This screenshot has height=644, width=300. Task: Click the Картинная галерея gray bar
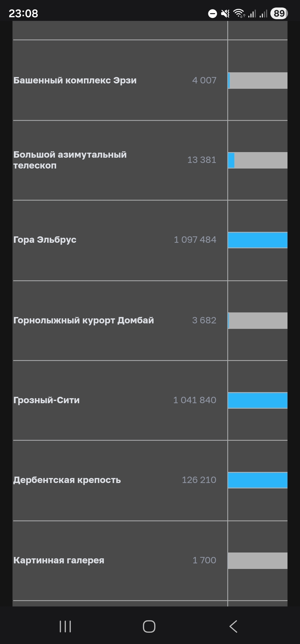coord(257,561)
